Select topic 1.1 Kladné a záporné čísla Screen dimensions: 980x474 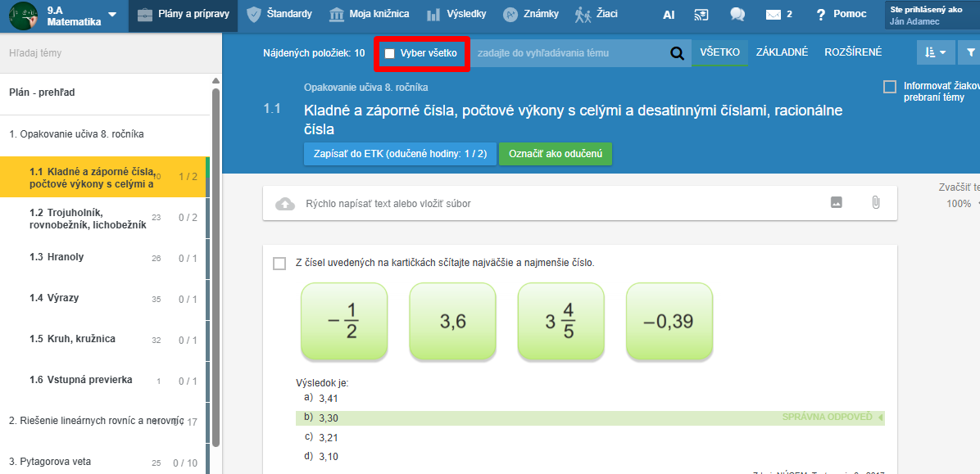[x=104, y=178]
